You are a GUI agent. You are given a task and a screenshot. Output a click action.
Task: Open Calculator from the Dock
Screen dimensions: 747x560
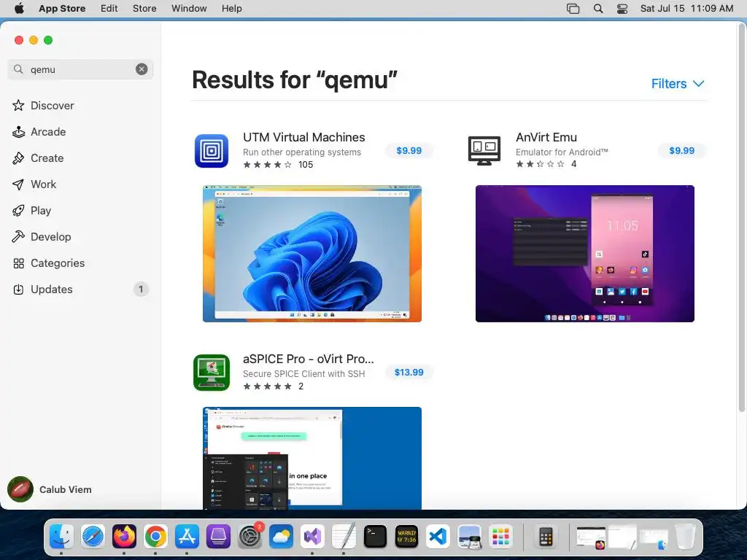[x=546, y=537]
